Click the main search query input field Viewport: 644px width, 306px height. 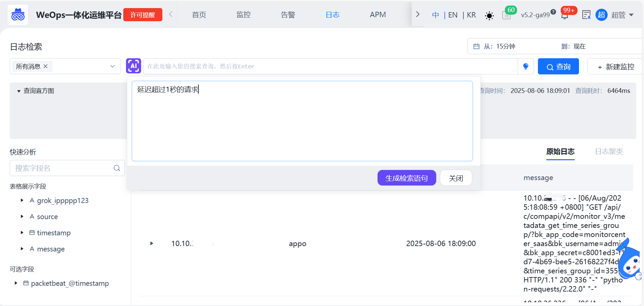[330, 66]
